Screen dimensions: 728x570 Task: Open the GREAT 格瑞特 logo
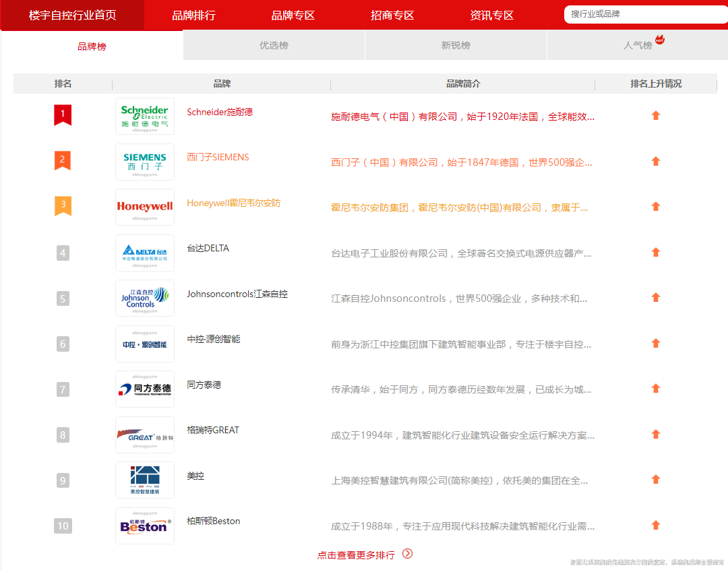(x=144, y=435)
